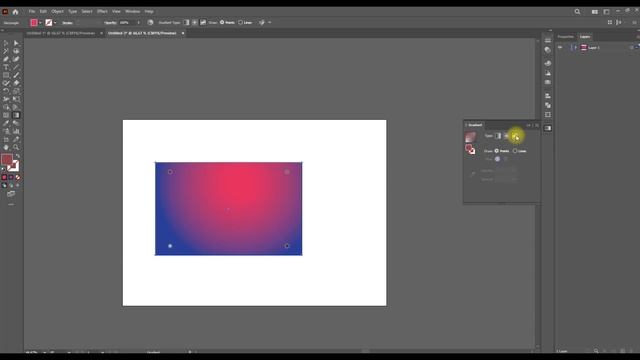Open the search magnifier at top right
The image size is (640, 360).
coord(577,12)
